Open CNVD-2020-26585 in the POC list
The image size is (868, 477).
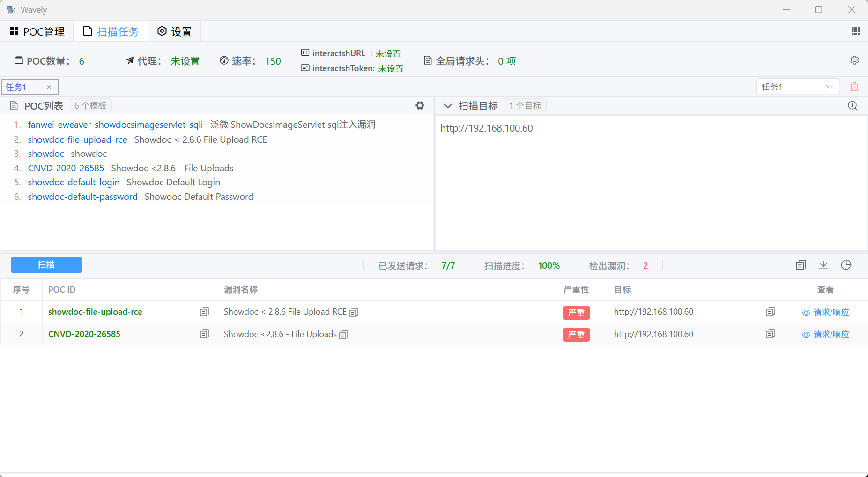pyautogui.click(x=66, y=168)
